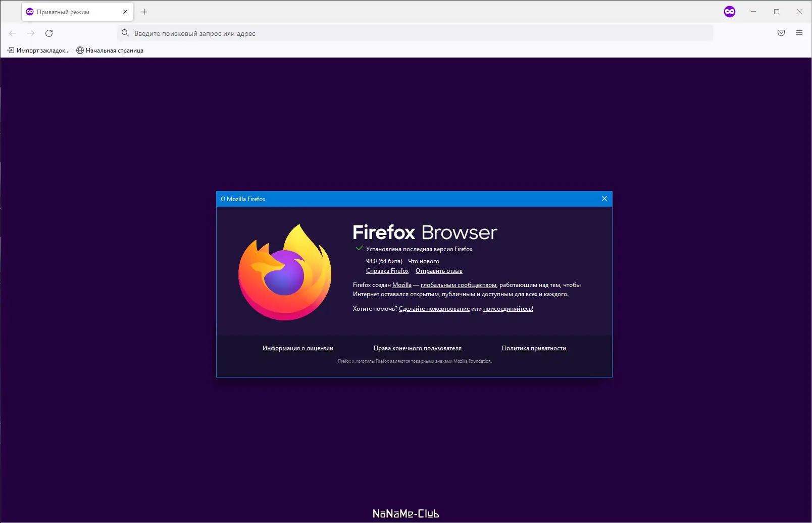812x523 pixels.
Task: Open the Что нового link
Action: pos(424,261)
